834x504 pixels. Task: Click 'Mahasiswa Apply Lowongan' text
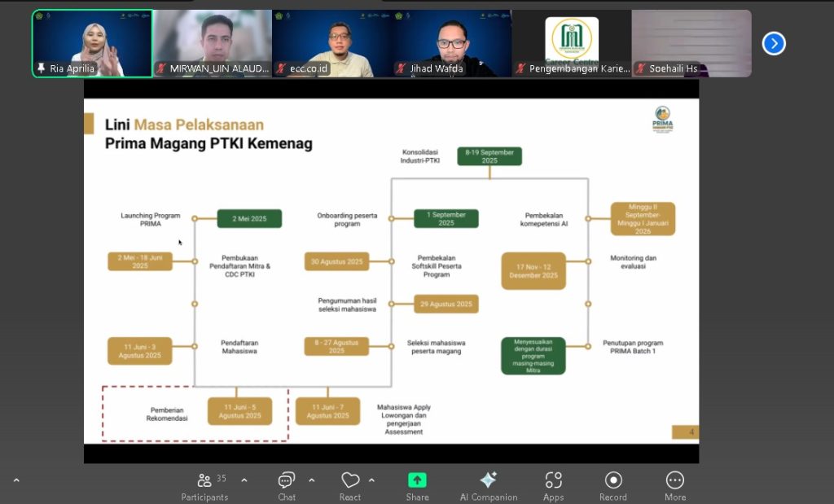404,419
